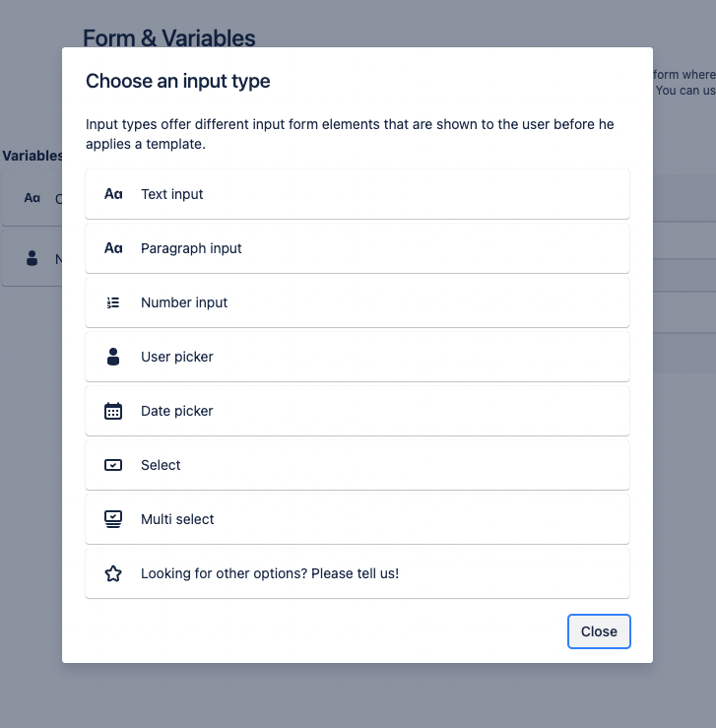This screenshot has width=716, height=728.
Task: Close the input type dialog with Close
Action: tap(599, 631)
